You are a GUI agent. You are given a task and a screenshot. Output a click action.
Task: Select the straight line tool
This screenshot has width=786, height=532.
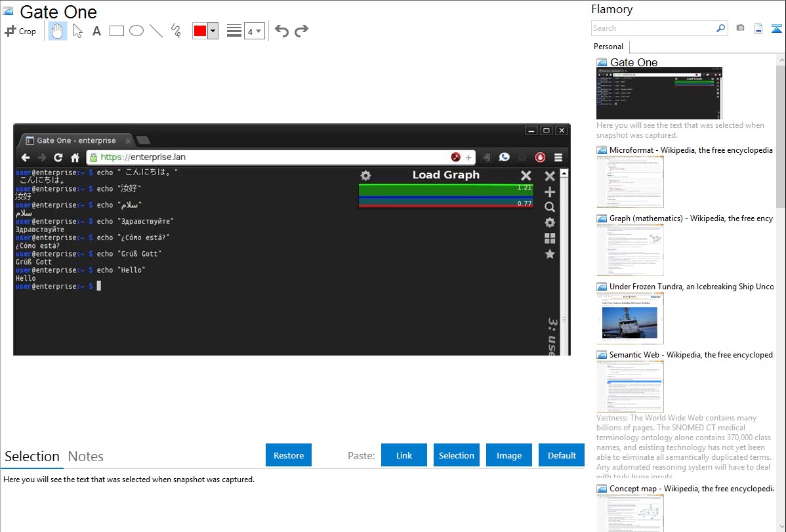point(156,31)
